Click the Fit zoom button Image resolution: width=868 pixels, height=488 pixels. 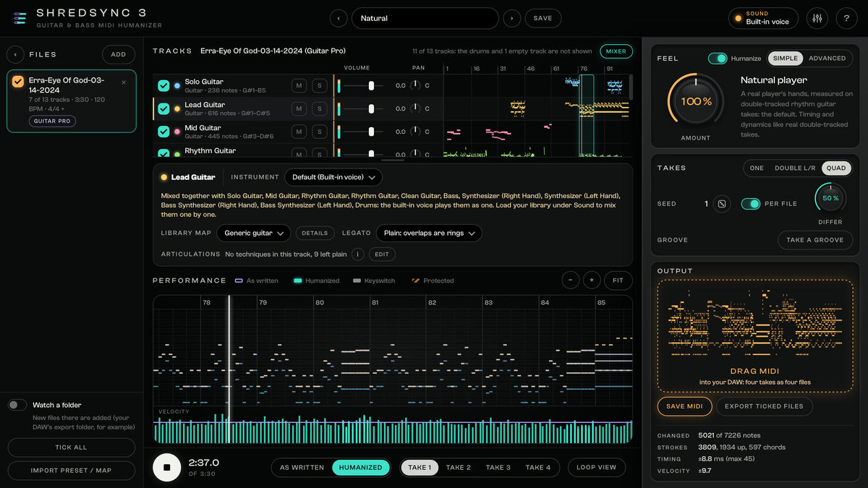coord(618,281)
